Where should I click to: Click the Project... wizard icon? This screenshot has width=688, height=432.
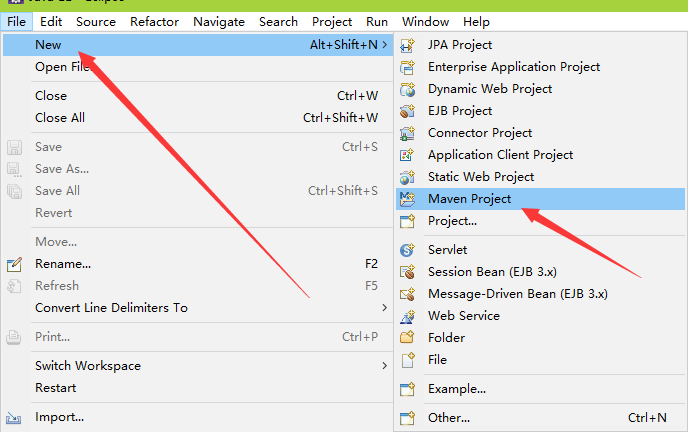coord(407,221)
